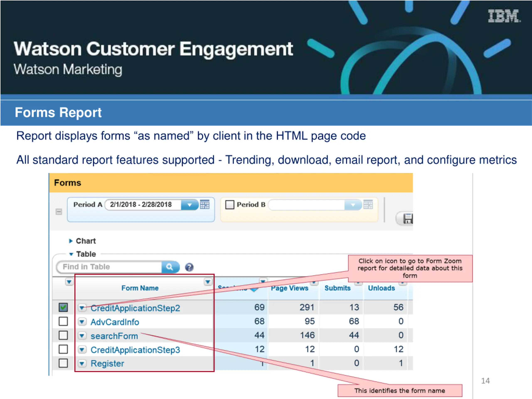The height and width of the screenshot is (399, 532).
Task: Click Form Zoom icon beside Register
Action: (x=82, y=363)
